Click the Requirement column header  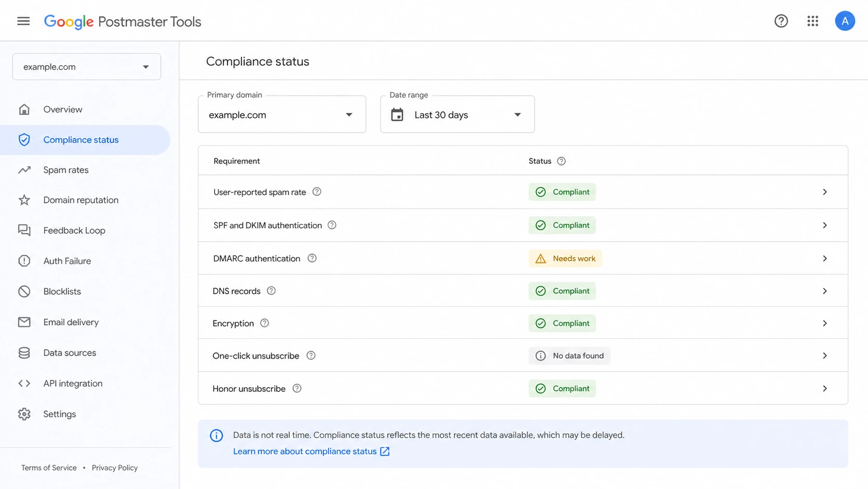(237, 161)
